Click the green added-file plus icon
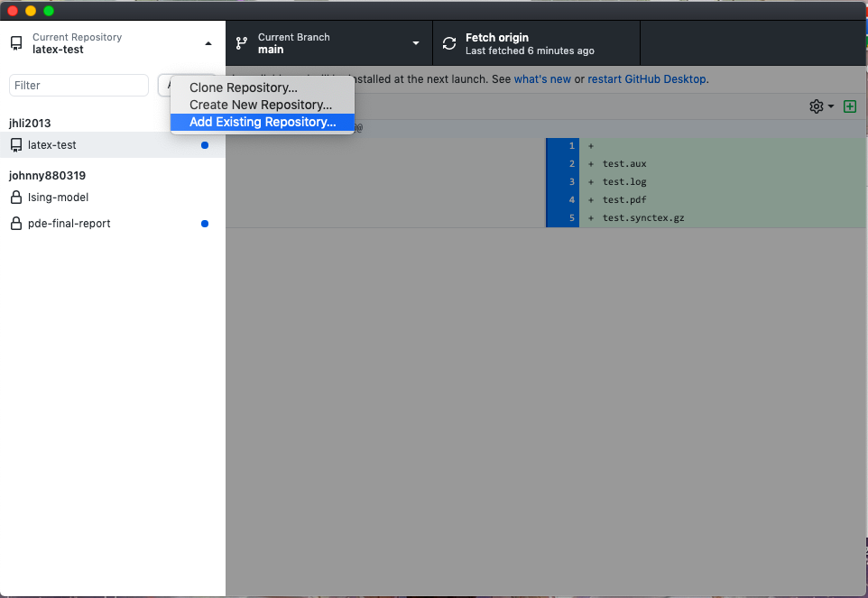 pyautogui.click(x=849, y=106)
